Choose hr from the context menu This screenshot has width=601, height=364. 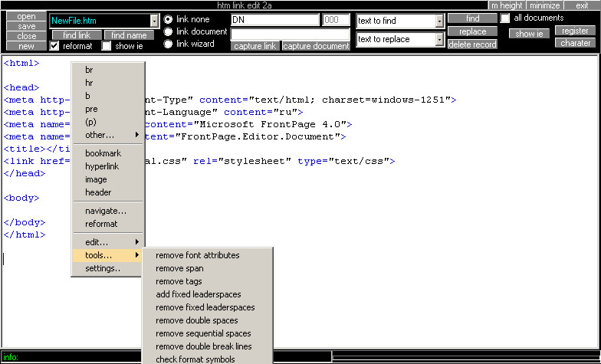coord(108,83)
